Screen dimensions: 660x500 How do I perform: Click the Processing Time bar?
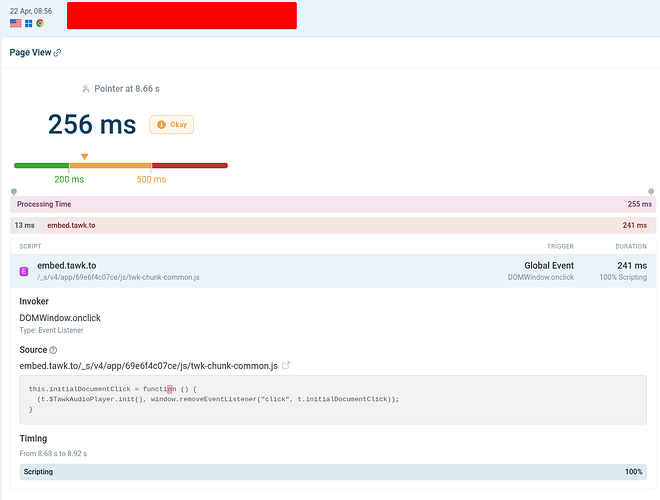tap(333, 204)
